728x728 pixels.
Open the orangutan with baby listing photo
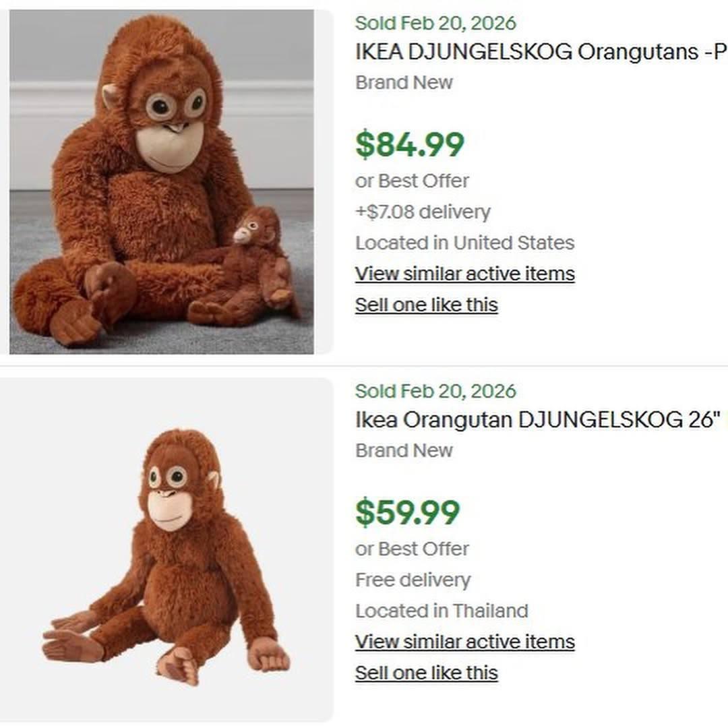pyautogui.click(x=162, y=182)
